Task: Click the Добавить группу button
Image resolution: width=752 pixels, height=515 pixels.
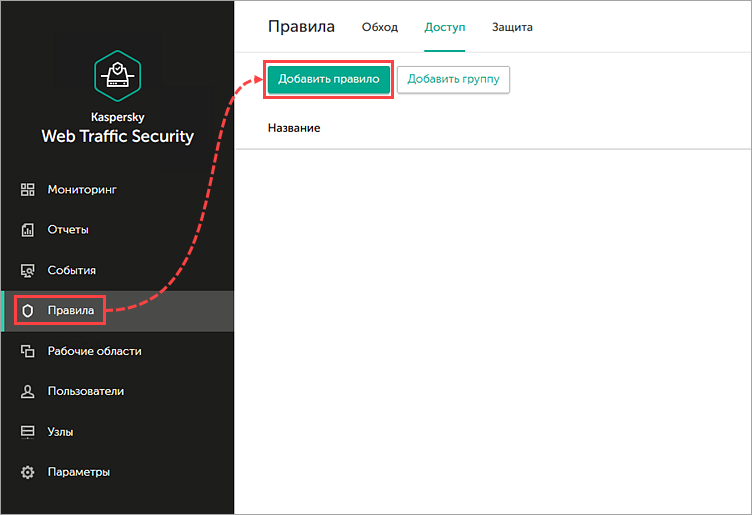Action: 453,79
